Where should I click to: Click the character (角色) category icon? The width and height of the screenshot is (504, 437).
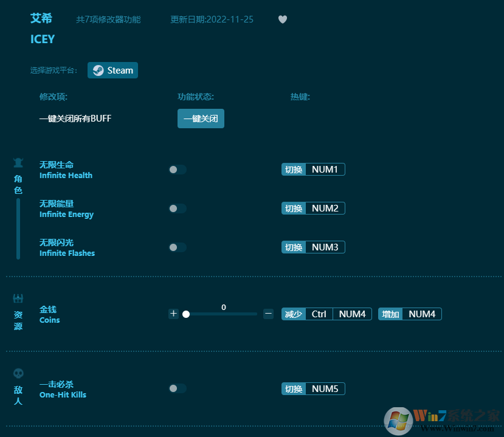pyautogui.click(x=18, y=163)
